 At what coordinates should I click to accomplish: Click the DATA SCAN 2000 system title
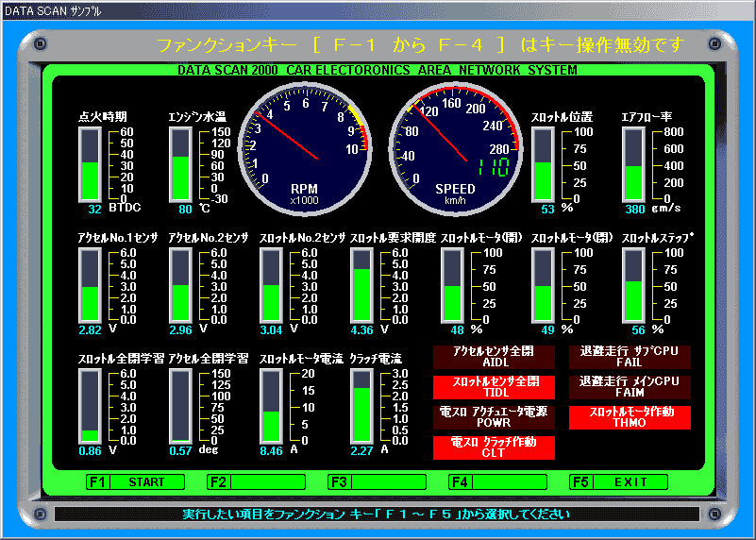point(378,71)
